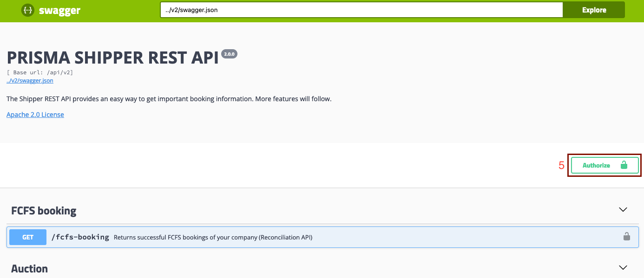Focus the swagger.json URL input field

pos(361,10)
